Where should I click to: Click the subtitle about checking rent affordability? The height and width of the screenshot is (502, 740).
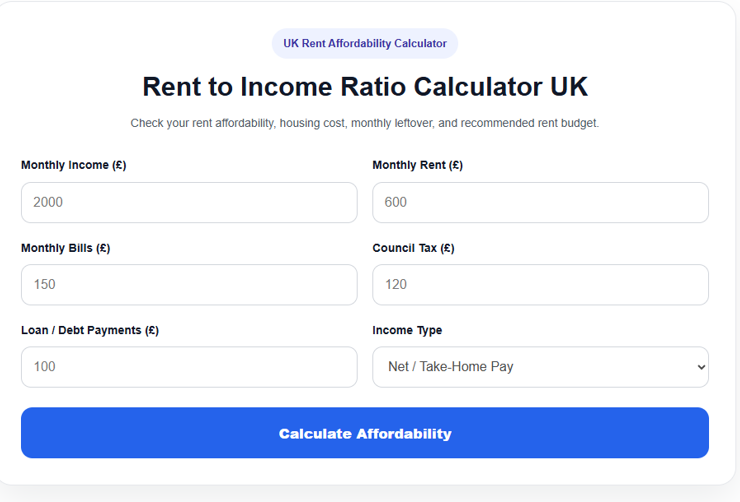[x=365, y=123]
